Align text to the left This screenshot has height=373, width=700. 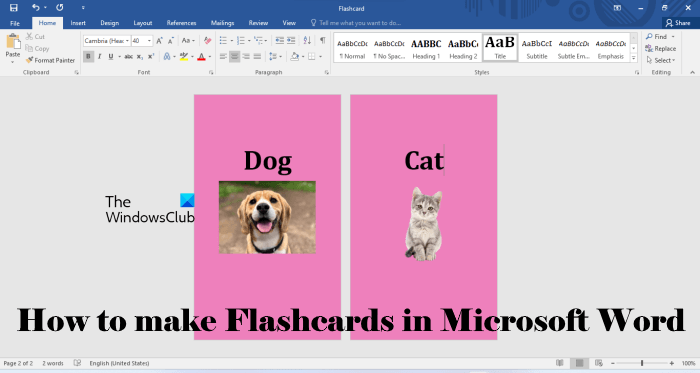point(223,57)
